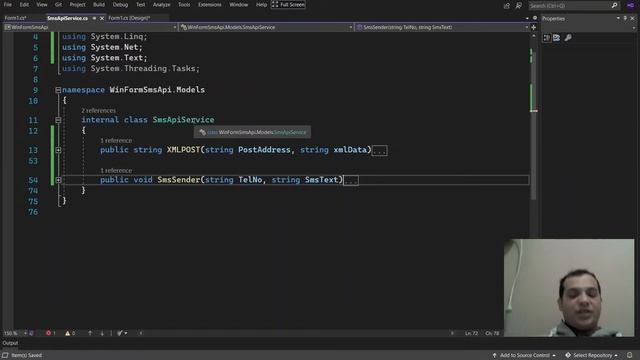Click the Properties panel wrench icon
This screenshot has height=360, width=640.
[x=568, y=38]
